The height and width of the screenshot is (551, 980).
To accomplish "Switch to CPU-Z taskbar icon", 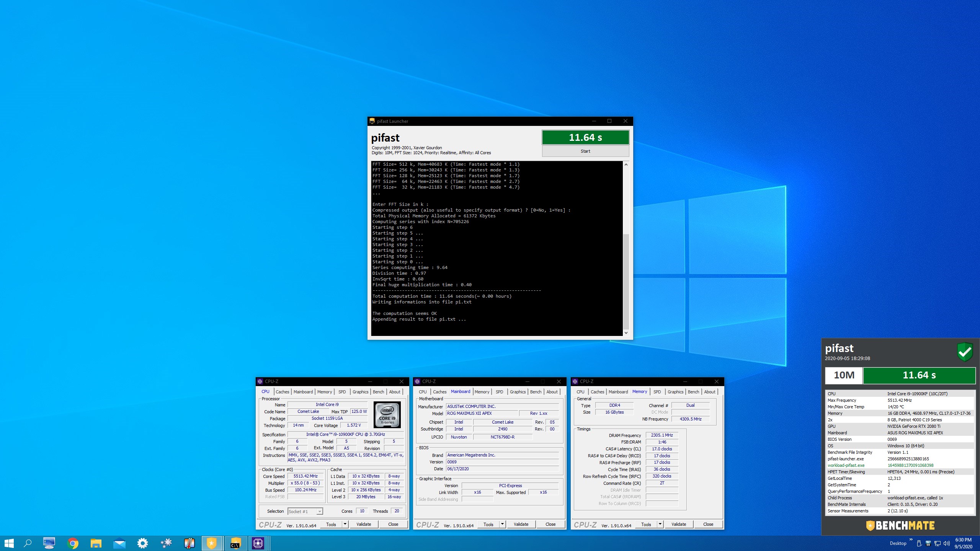I will (258, 543).
